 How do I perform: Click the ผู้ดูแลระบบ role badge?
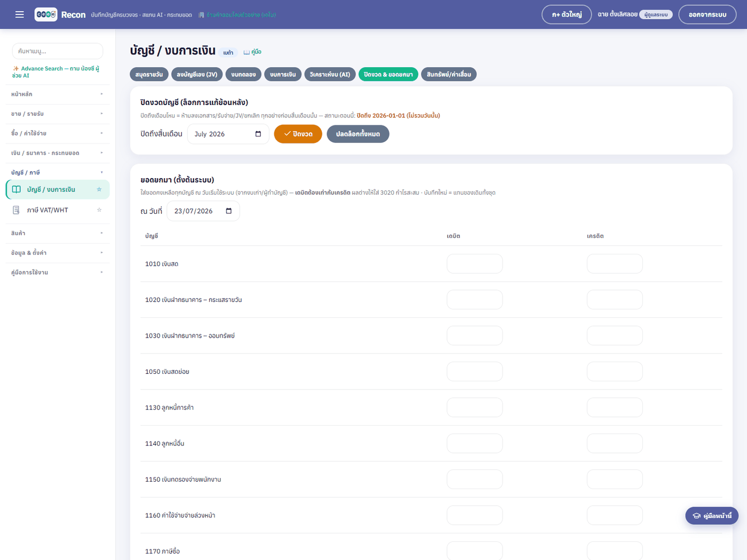point(656,14)
